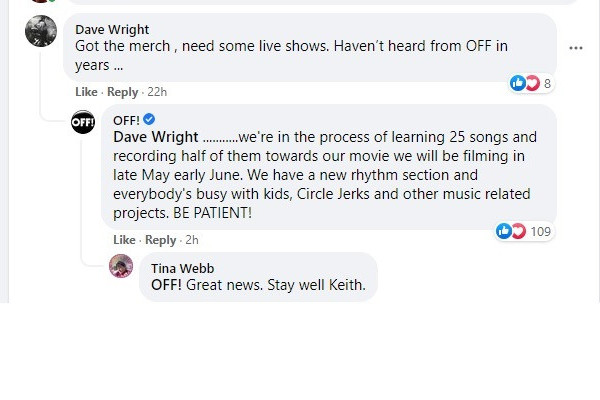Like the OFF! reply about the movie

pos(124,240)
